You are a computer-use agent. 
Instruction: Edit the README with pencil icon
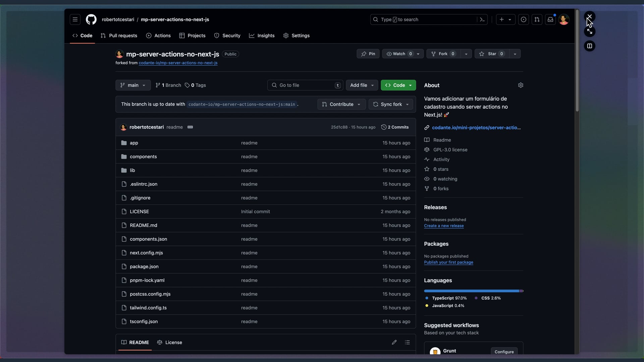[394, 342]
